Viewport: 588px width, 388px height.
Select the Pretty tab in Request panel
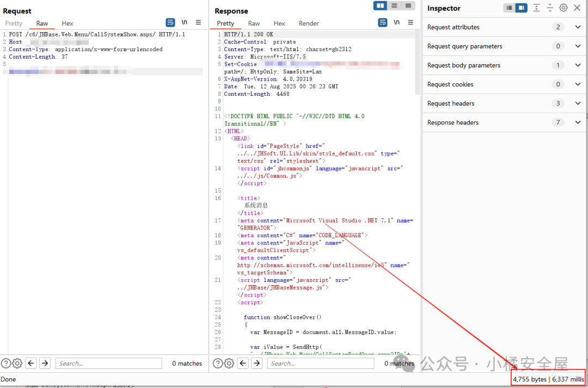(x=14, y=23)
